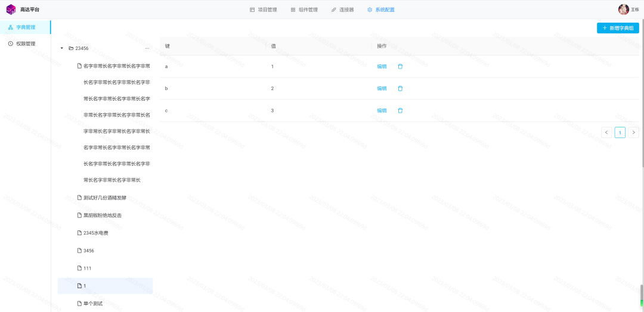Click value cell 3

(318, 111)
